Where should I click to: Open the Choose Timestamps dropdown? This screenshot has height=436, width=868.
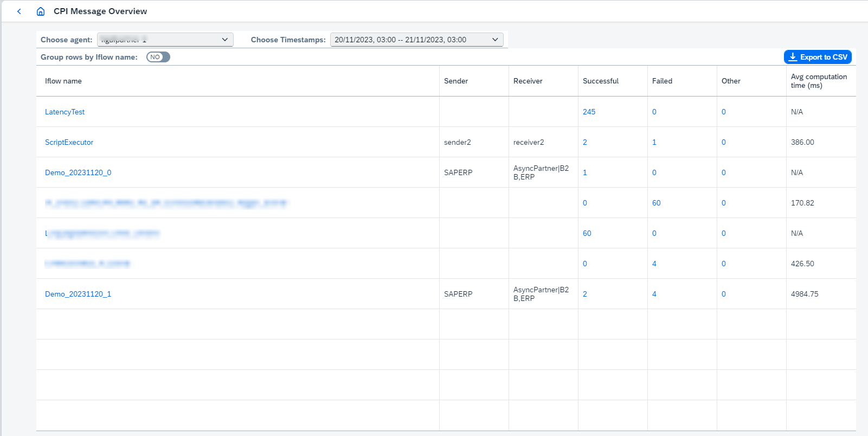[417, 40]
